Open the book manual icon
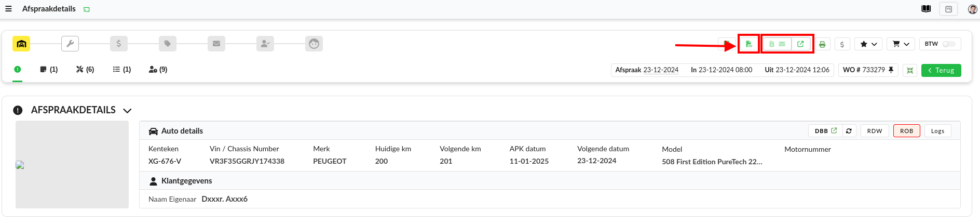Screen dimensions: 980x223 (926, 9)
